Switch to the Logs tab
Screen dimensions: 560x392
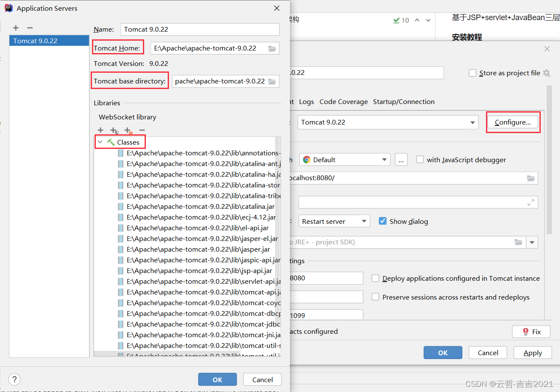[306, 102]
